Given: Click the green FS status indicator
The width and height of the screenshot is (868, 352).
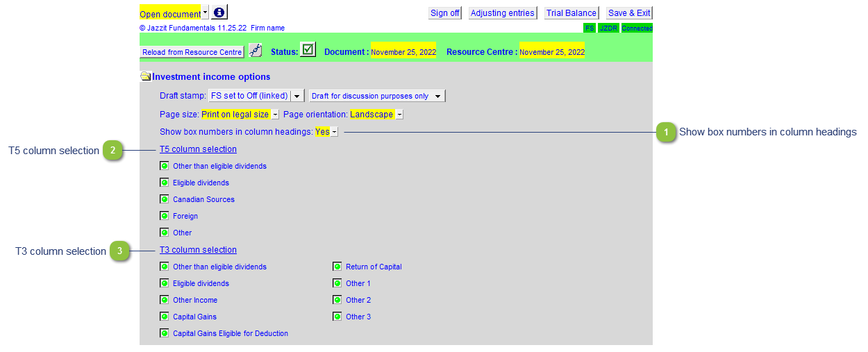Looking at the screenshot, I should (590, 28).
